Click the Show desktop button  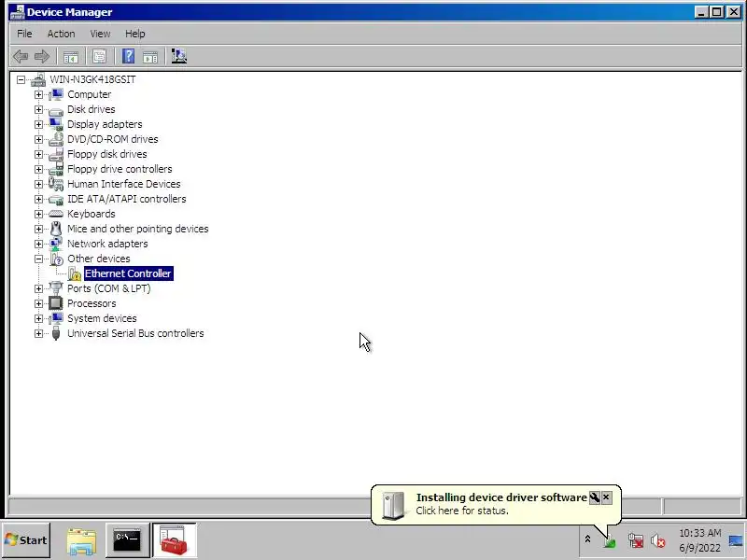[737, 541]
